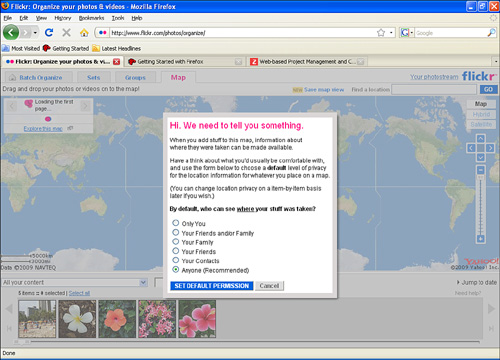500x360 pixels.
Task: Go to the Home page icon
Action: 84,32
